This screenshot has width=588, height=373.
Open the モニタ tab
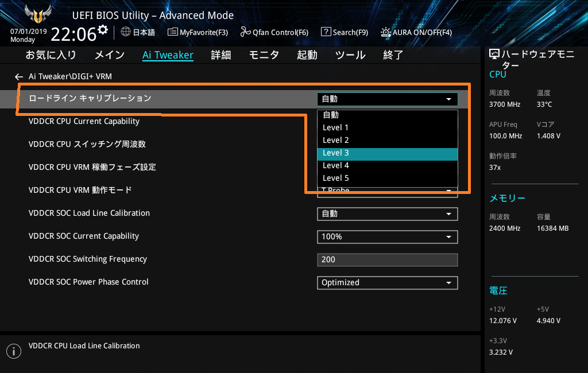pos(264,55)
